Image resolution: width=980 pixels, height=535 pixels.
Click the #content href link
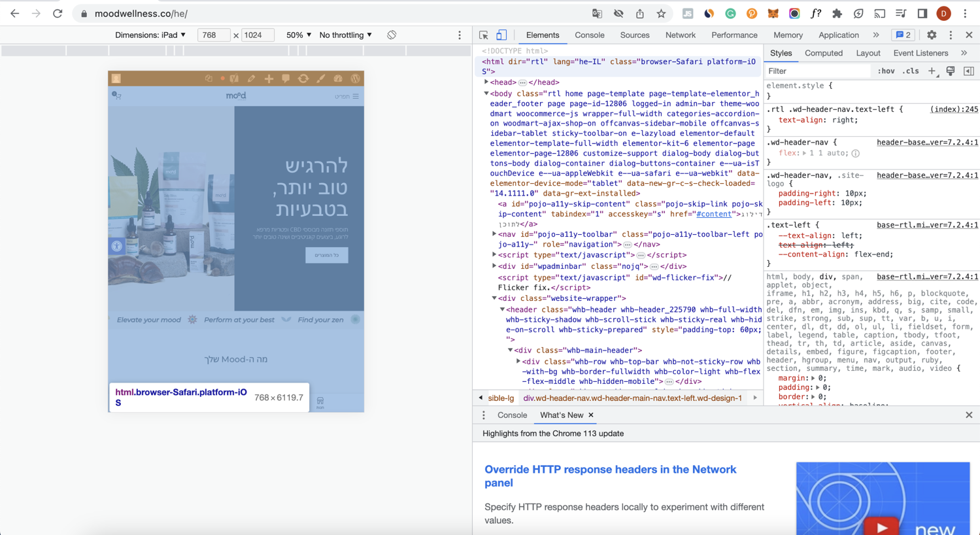[x=713, y=214]
